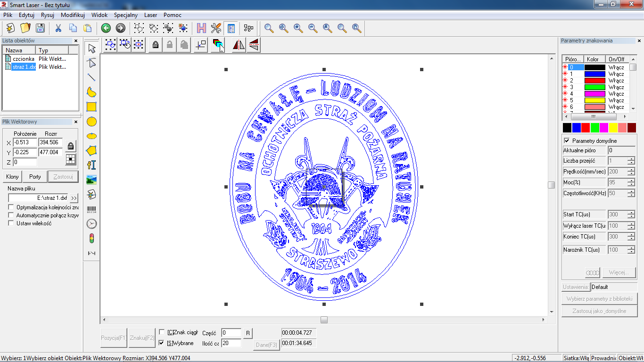Open the hatch fill tool
This screenshot has height=362, width=644.
(x=202, y=28)
